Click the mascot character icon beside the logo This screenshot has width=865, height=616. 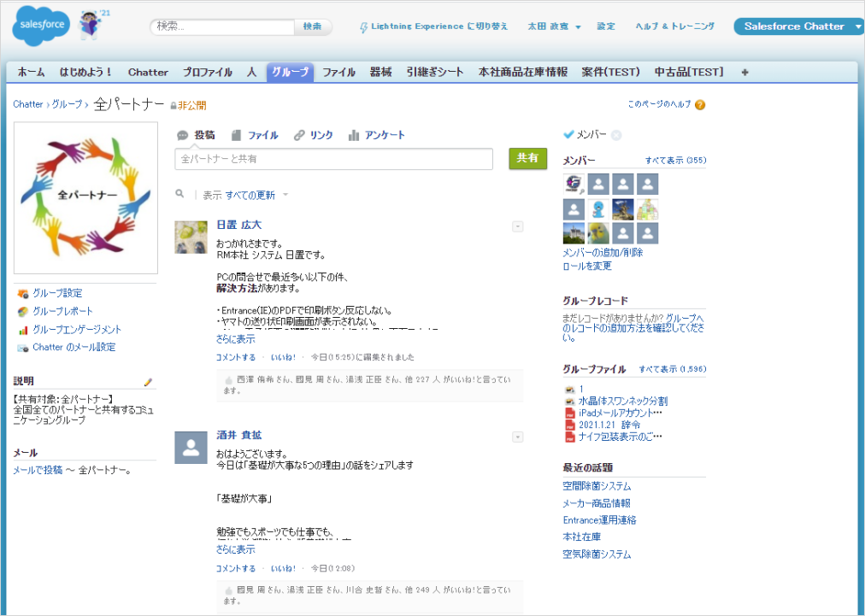click(x=89, y=26)
